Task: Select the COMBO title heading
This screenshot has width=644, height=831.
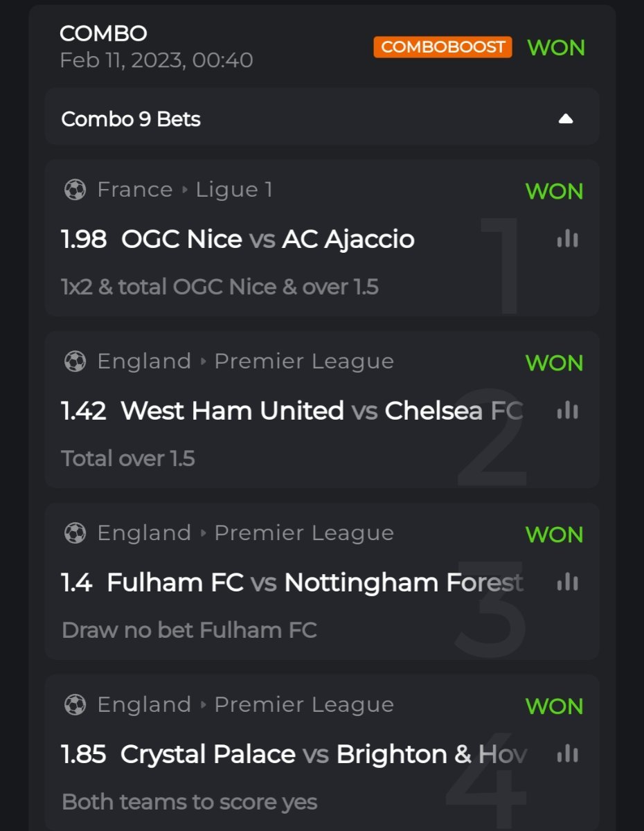Action: coord(103,33)
